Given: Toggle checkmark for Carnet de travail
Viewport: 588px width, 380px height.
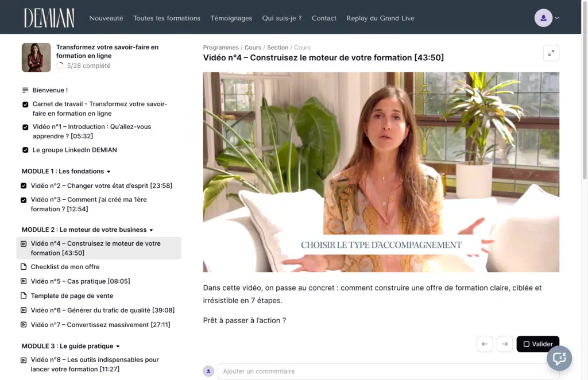Looking at the screenshot, I should click(x=25, y=104).
